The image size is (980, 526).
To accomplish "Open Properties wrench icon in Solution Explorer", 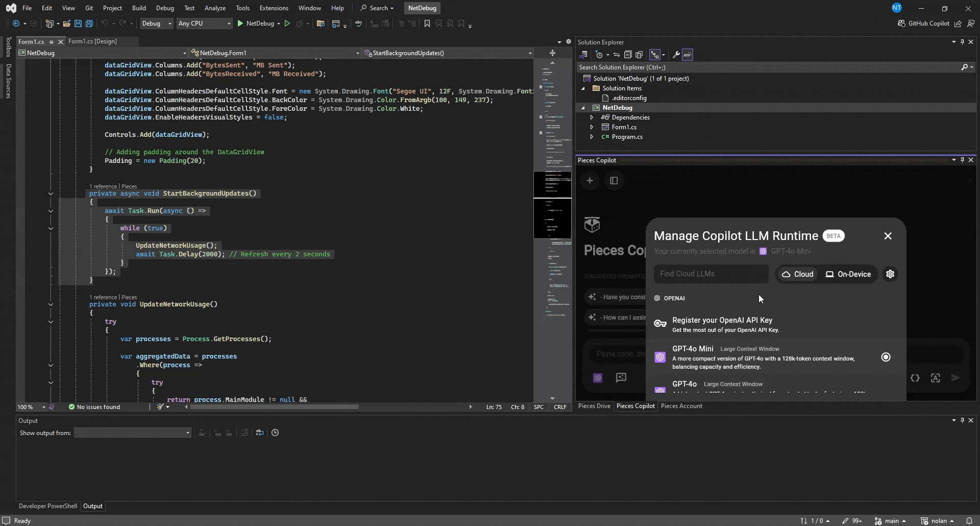I will coord(676,55).
